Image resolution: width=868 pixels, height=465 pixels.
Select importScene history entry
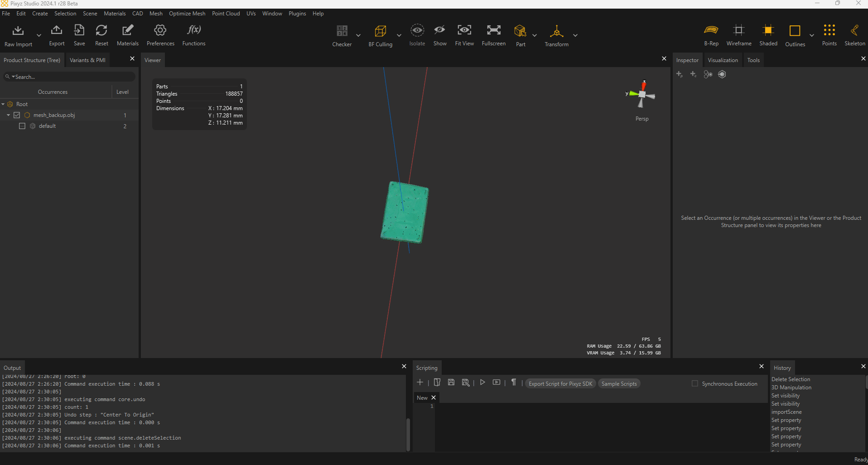tap(786, 412)
